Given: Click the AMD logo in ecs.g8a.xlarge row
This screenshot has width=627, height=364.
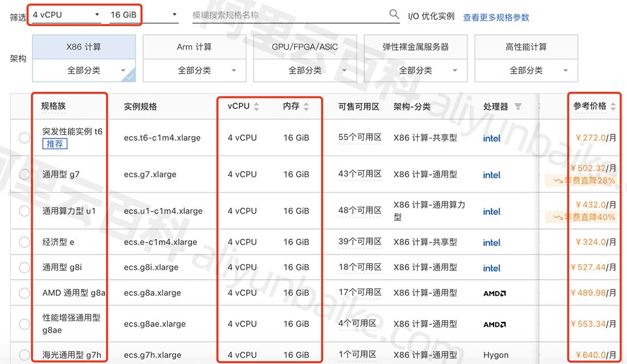Looking at the screenshot, I should [495, 293].
